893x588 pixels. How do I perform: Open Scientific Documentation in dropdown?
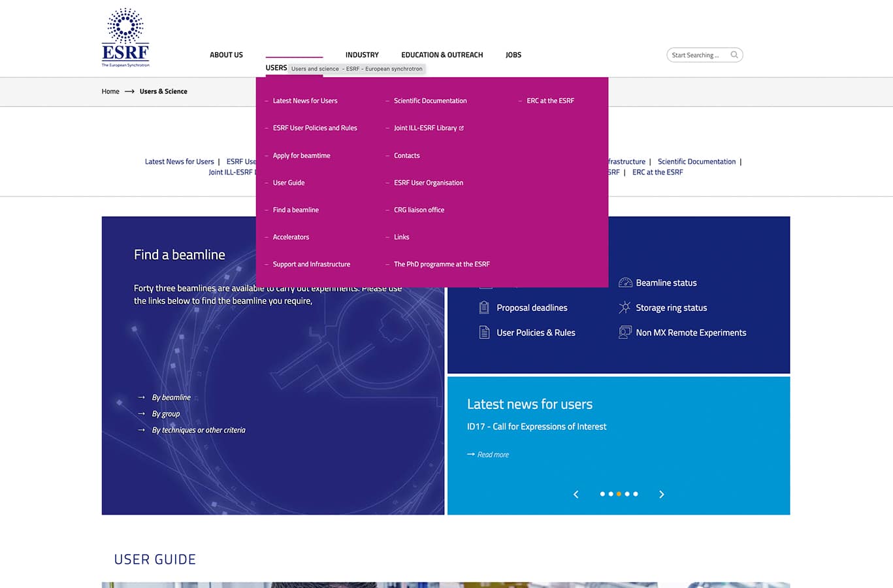pos(430,101)
